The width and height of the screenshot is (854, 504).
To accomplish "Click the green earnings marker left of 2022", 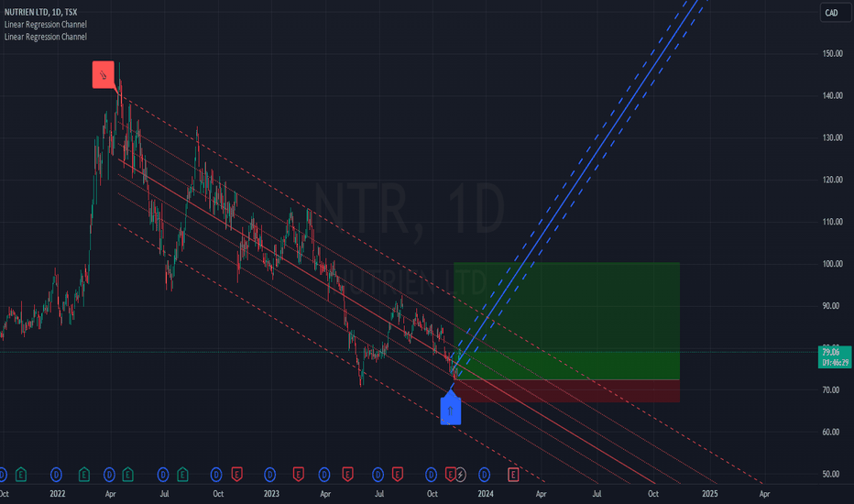I will tap(21, 475).
